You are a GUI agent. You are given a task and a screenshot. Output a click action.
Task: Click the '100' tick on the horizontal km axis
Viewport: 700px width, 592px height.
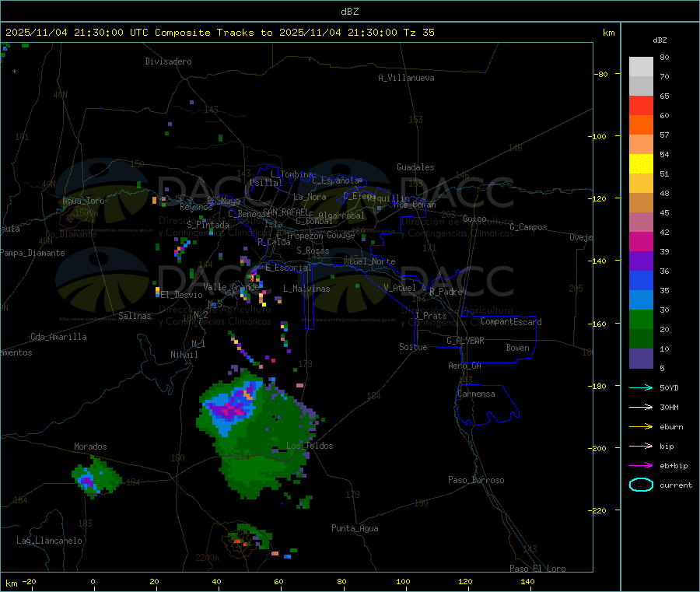coord(403,581)
